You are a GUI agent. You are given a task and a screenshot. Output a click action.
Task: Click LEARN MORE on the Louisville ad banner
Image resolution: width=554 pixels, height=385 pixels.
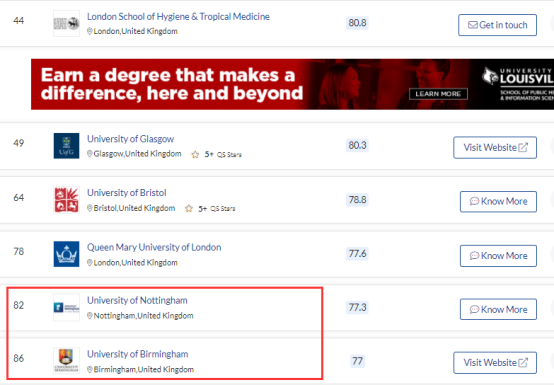[438, 94]
